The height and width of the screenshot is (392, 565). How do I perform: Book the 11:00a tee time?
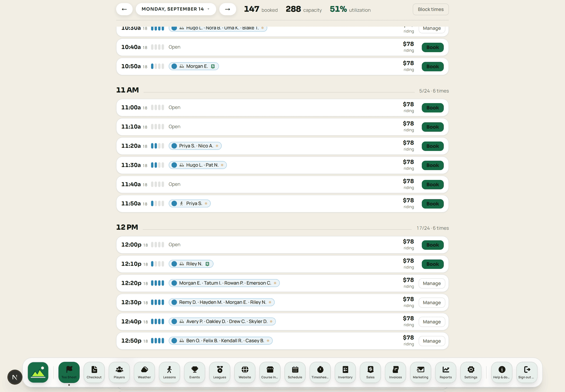433,108
